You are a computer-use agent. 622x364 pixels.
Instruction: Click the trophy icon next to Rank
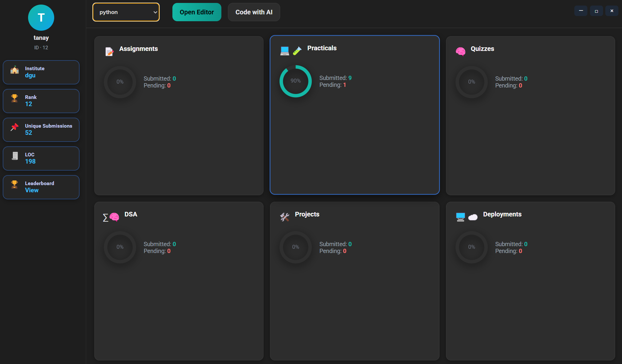(14, 98)
